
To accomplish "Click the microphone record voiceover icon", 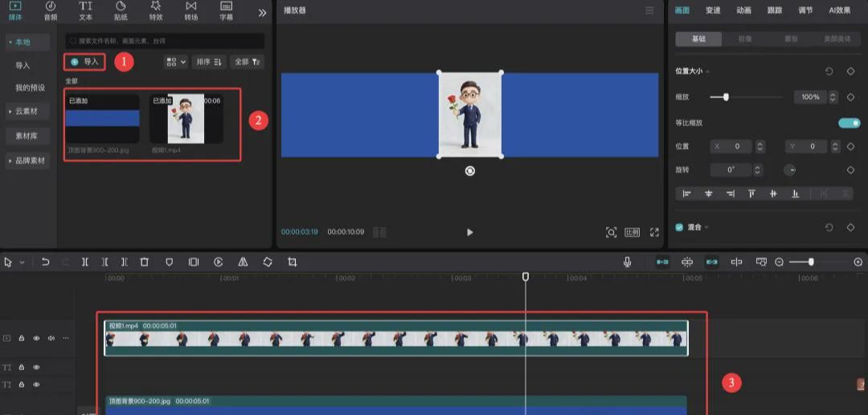I will [x=627, y=262].
